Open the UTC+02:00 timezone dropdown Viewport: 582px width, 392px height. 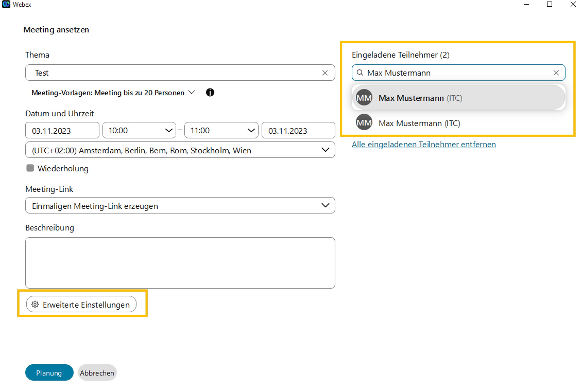[x=325, y=150]
